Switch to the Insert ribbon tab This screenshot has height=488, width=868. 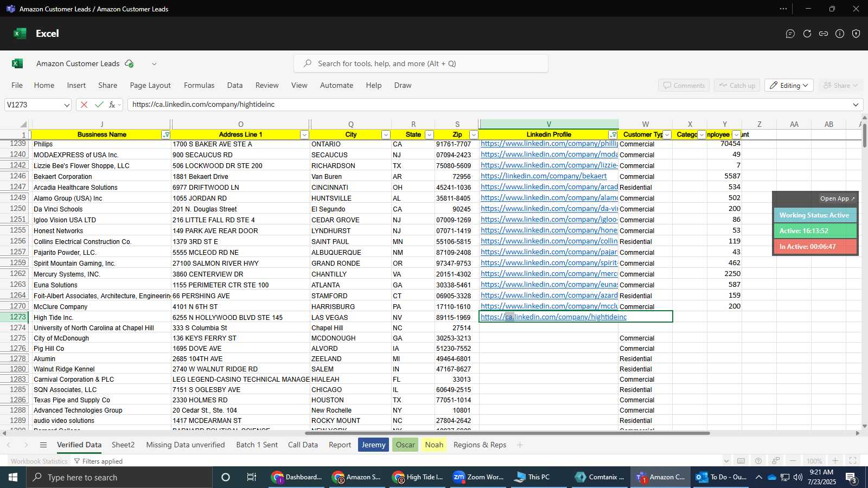coord(76,86)
